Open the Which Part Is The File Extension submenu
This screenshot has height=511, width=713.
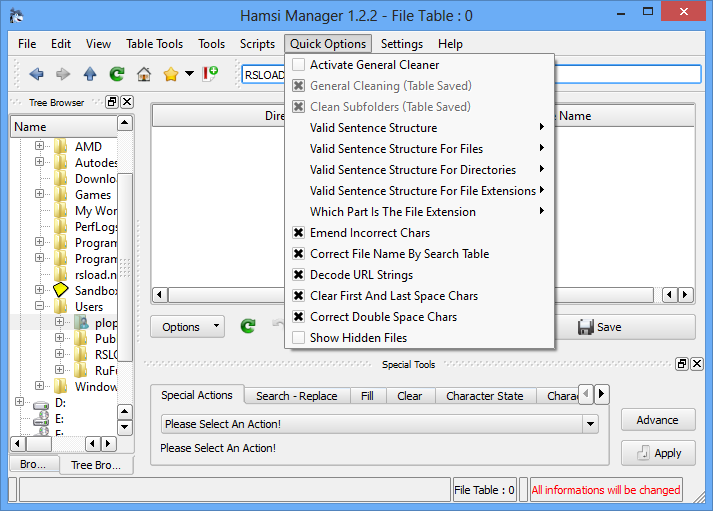(x=419, y=211)
